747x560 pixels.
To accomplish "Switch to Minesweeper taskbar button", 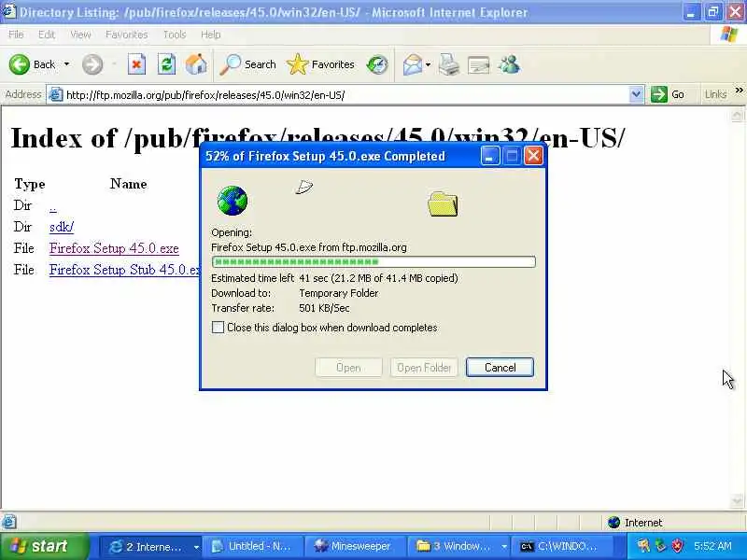I will (x=355, y=546).
